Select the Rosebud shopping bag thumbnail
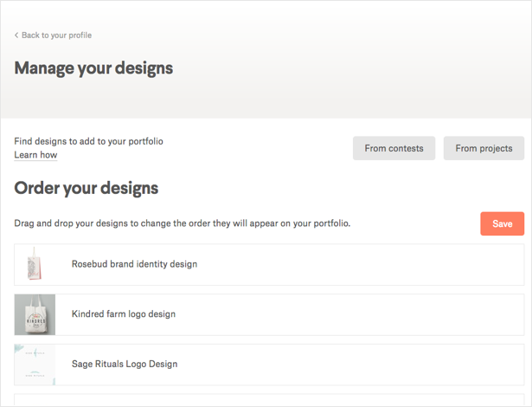Image resolution: width=532 pixels, height=407 pixels. pyautogui.click(x=35, y=264)
